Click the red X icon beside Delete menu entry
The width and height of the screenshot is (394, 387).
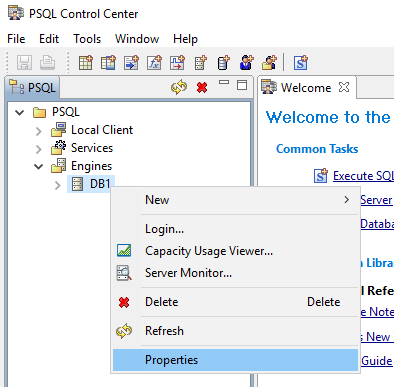coord(124,302)
